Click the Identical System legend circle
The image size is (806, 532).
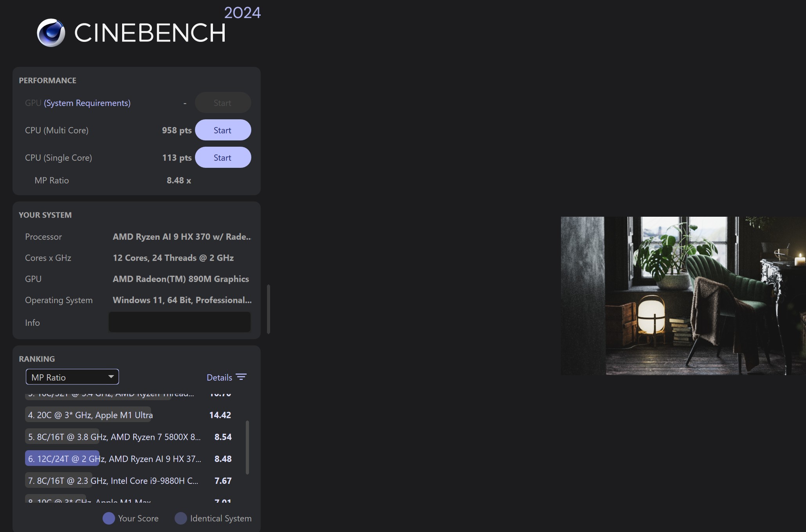tap(180, 518)
